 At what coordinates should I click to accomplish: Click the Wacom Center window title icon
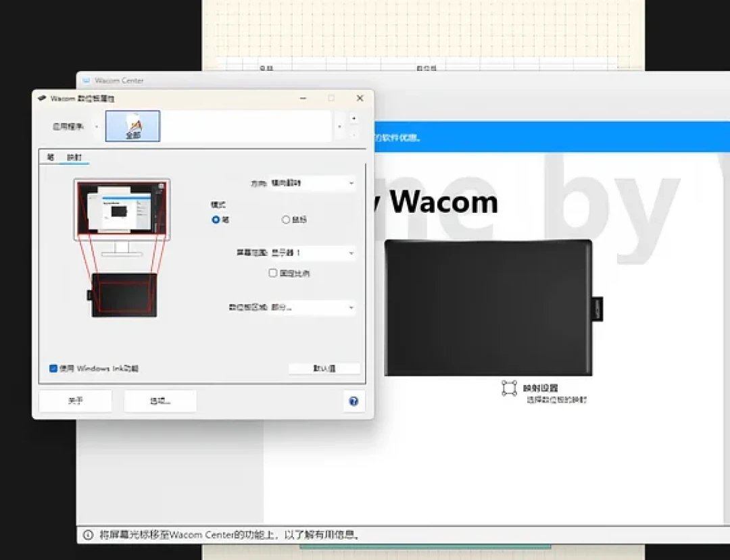pos(86,80)
